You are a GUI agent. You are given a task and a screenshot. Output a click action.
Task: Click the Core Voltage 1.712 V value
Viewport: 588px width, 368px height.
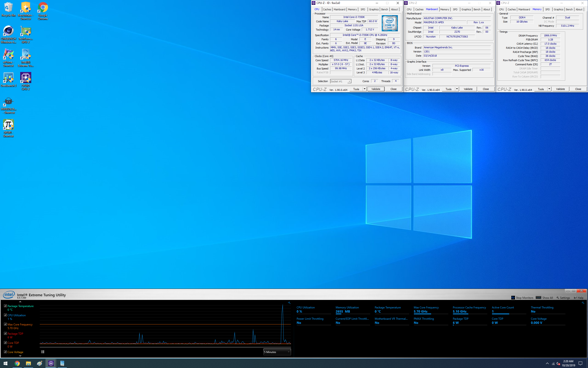click(370, 29)
